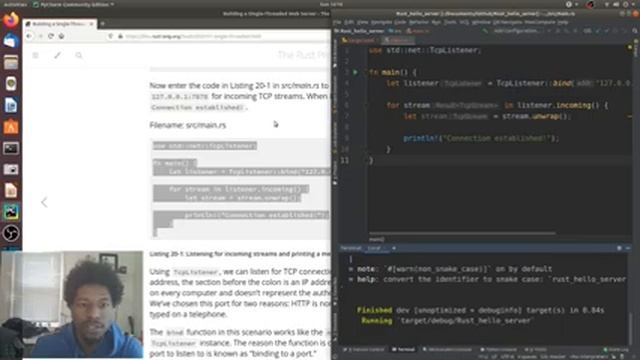
Task: Click the build hammer icon in PyCharm toolbar
Action: (485, 31)
